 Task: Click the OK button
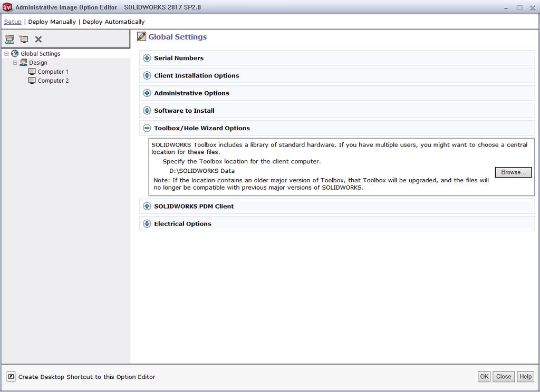coord(484,377)
